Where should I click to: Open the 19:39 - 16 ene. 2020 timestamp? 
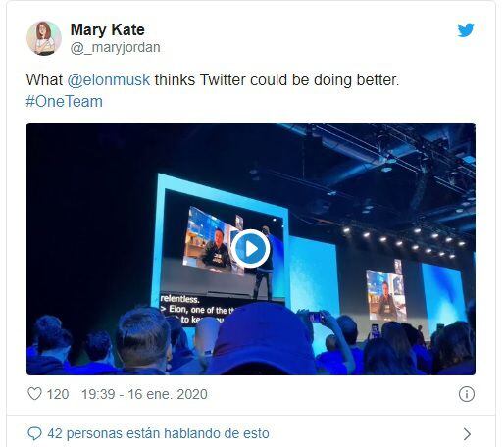pos(144,394)
